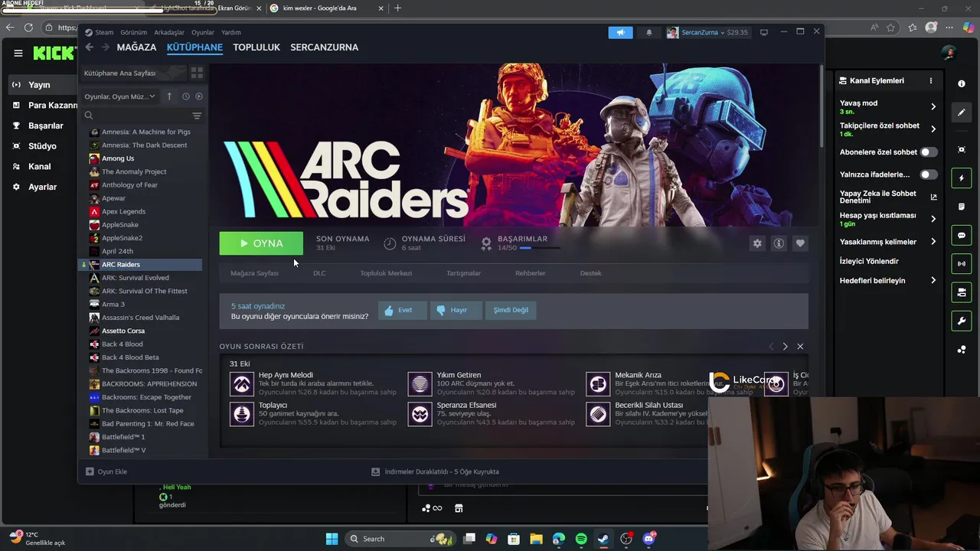Expand Oyunlar, Oyun Müz... filter dropdown
This screenshot has width=980, height=551.
[119, 96]
